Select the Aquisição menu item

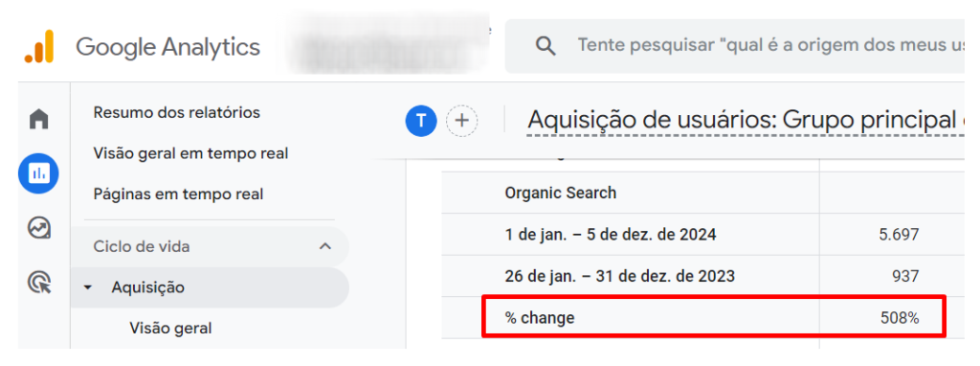click(x=210, y=287)
